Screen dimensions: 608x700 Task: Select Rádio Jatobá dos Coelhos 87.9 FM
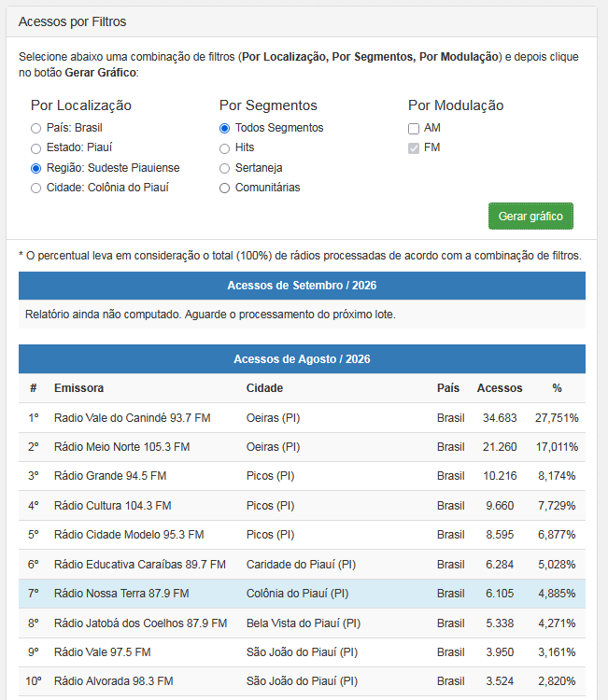[141, 623]
